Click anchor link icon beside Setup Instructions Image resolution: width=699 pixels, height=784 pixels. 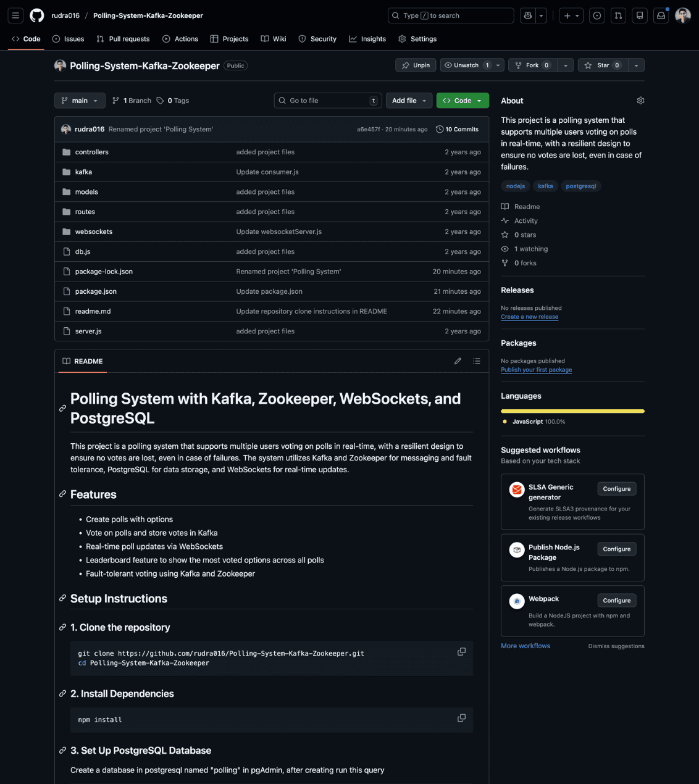click(62, 598)
